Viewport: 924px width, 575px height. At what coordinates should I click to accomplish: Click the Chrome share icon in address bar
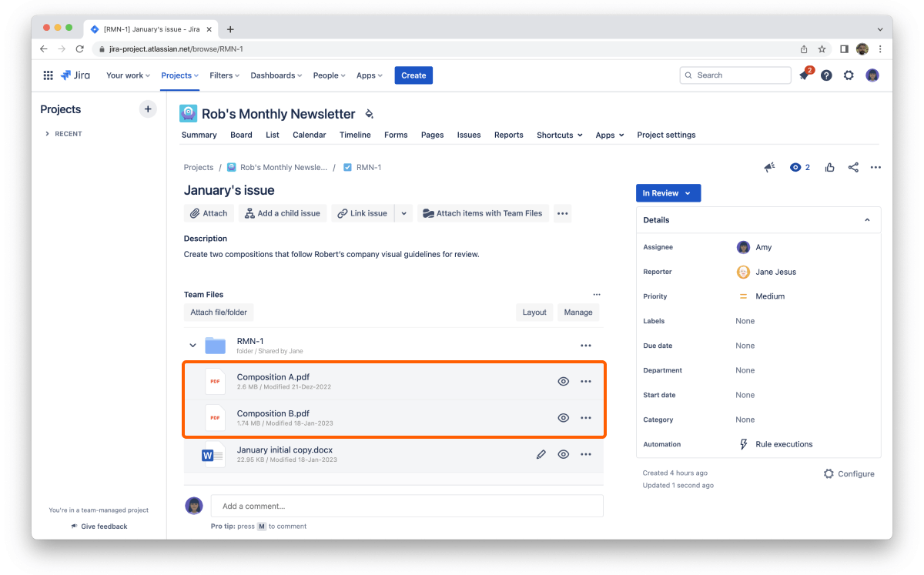pos(804,48)
